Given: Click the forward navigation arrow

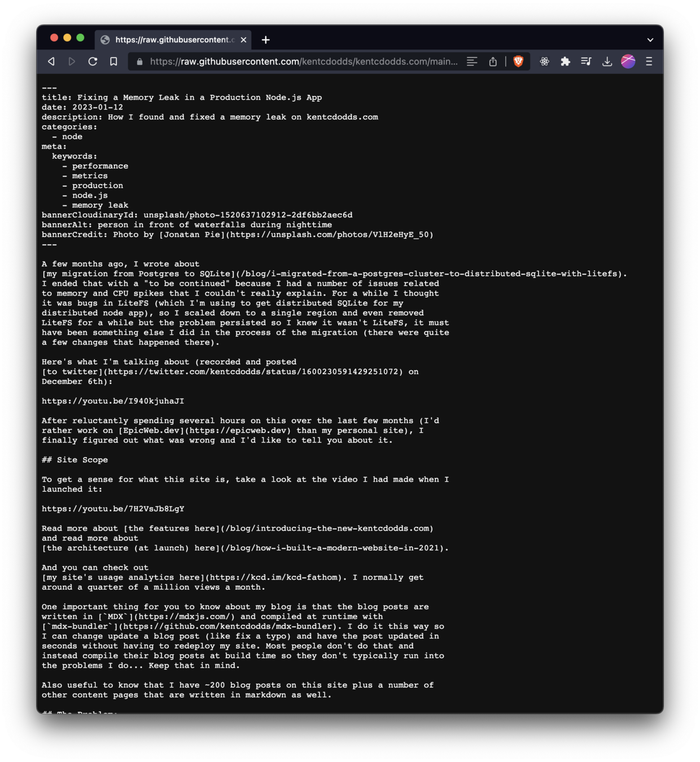Looking at the screenshot, I should (72, 62).
